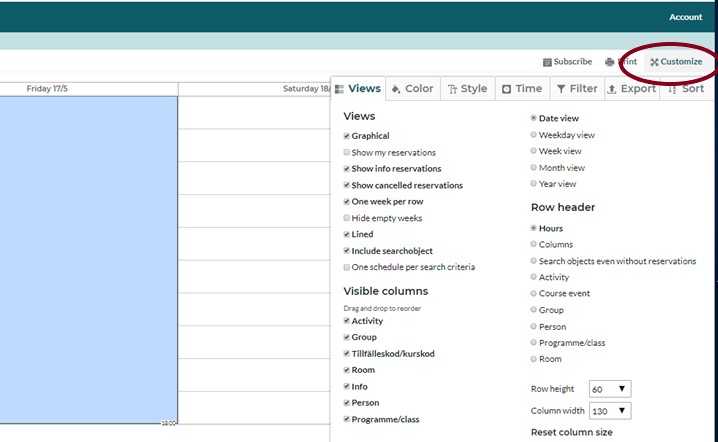Click the Customize tools icon
The image size is (718, 442).
click(654, 62)
